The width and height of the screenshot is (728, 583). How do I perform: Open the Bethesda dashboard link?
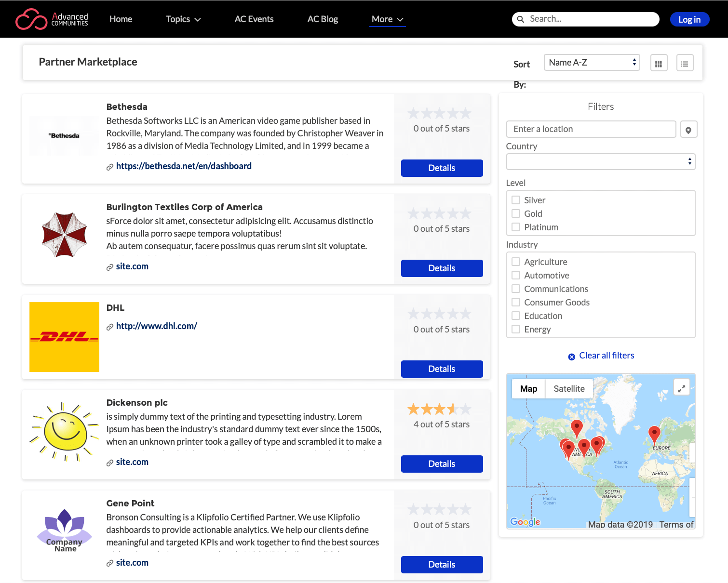click(184, 166)
